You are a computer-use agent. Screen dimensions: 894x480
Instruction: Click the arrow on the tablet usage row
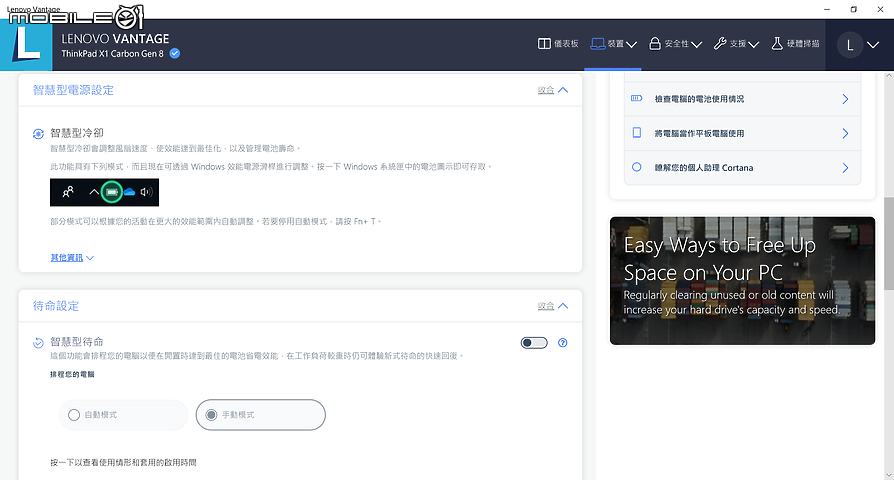846,133
